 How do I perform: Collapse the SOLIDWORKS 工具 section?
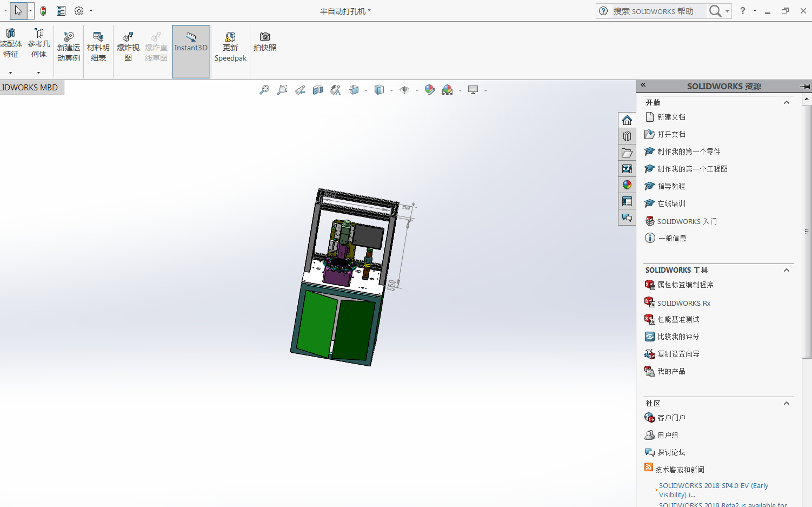[787, 270]
